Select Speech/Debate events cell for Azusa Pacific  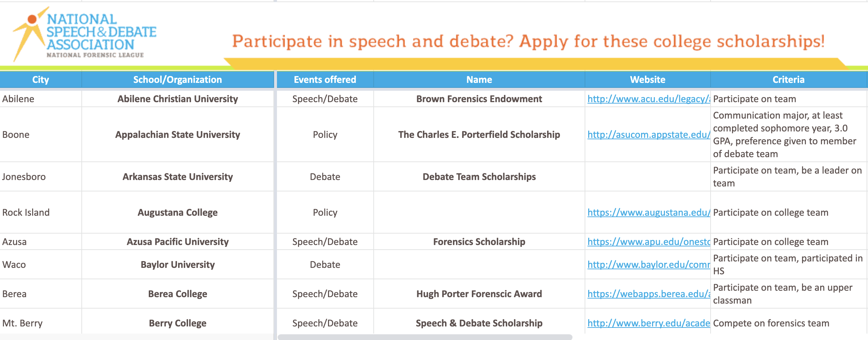point(325,242)
